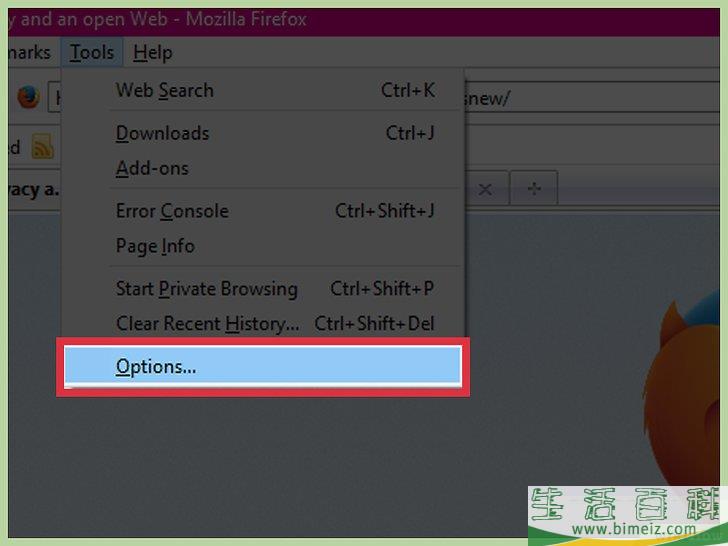Open Error Console menu entry

coord(263,211)
